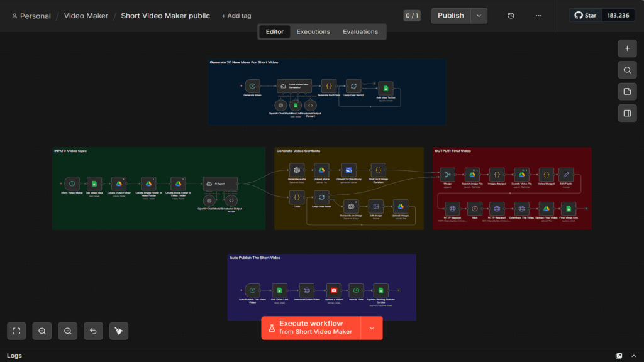Open the Publish dropdown arrow
Image resolution: width=644 pixels, height=362 pixels.
(477, 15)
